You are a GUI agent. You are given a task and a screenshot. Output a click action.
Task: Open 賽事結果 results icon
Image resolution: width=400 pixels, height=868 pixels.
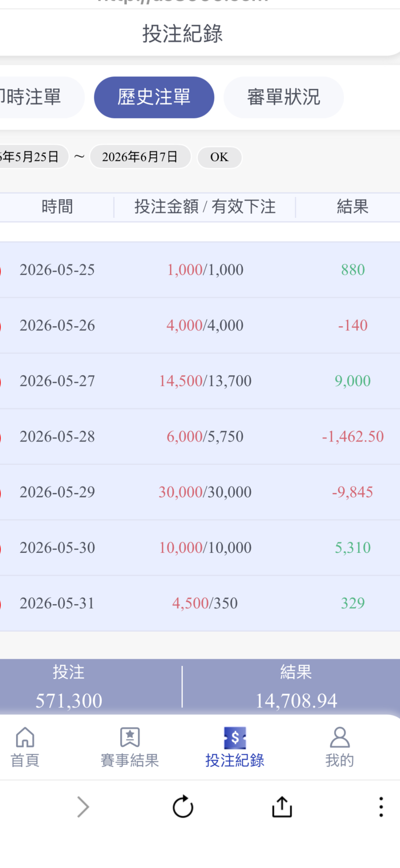click(x=130, y=737)
